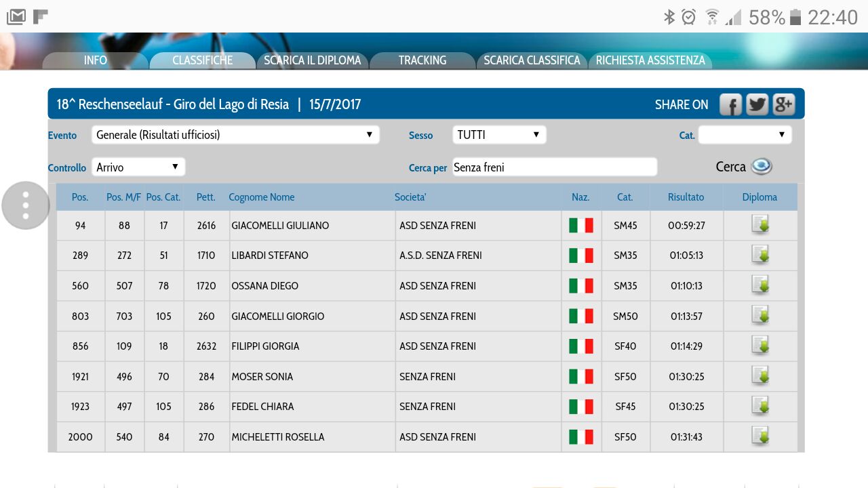Select name LIBARDI STEFANO

270,256
